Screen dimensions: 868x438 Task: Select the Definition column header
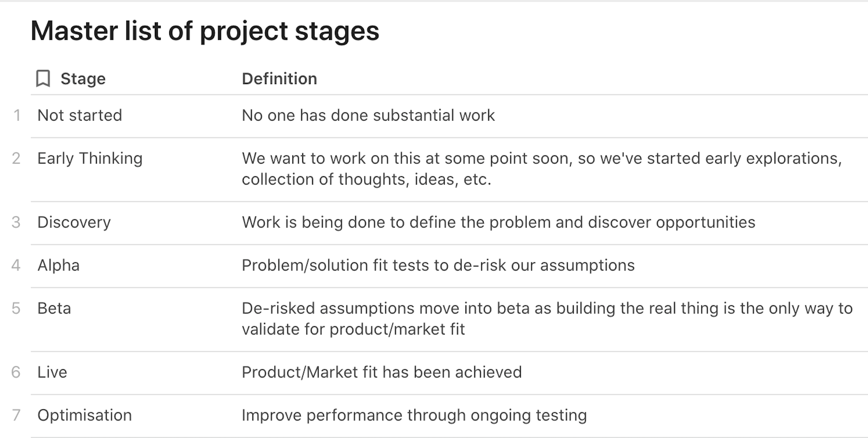(279, 79)
